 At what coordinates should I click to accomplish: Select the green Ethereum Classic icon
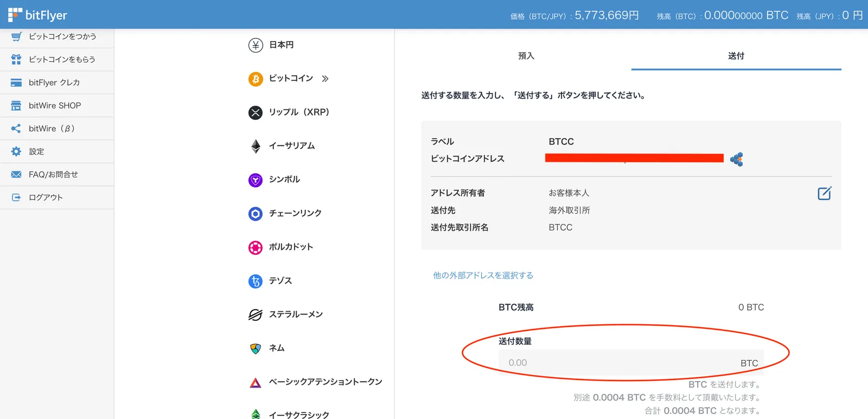point(256,414)
